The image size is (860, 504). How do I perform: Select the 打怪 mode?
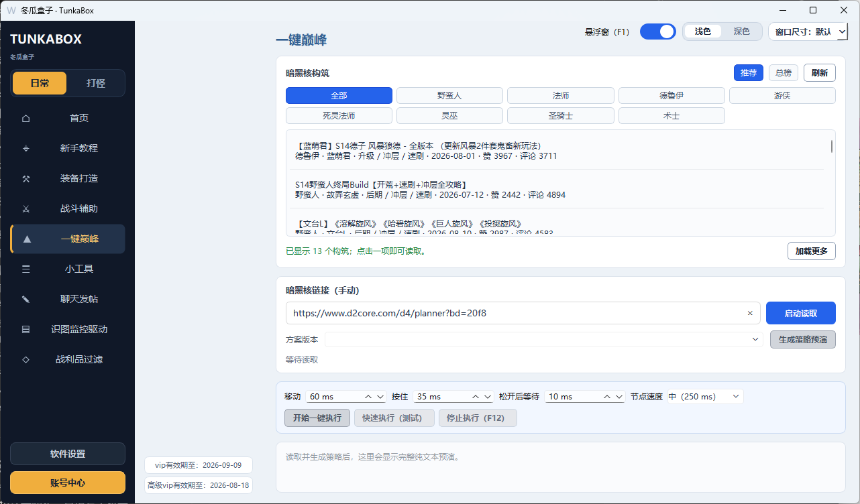click(x=96, y=83)
